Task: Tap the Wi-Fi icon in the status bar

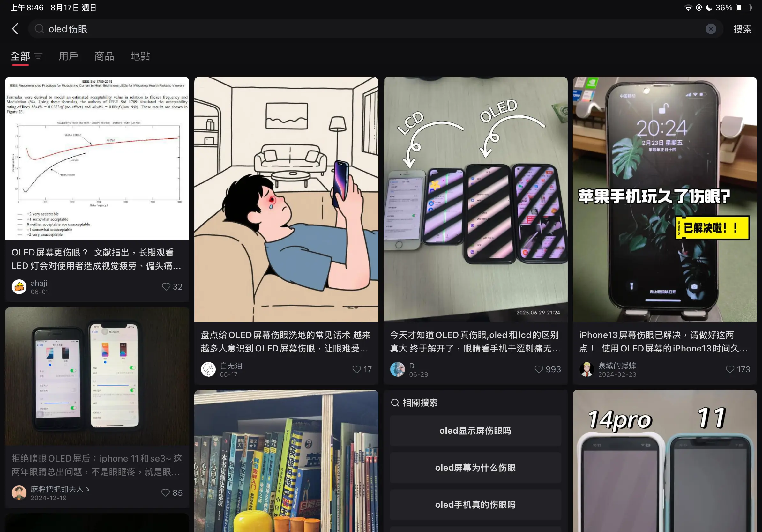Action: point(689,7)
